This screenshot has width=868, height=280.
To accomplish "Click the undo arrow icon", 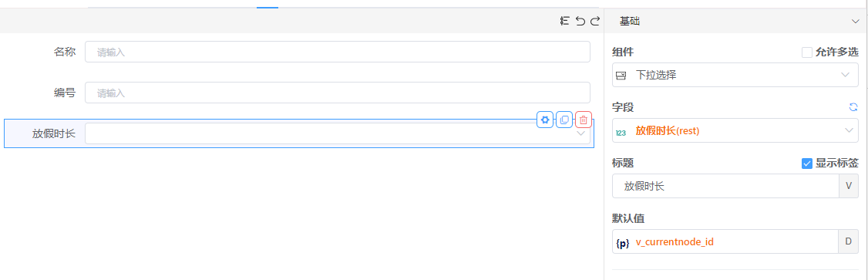I will click(x=580, y=21).
